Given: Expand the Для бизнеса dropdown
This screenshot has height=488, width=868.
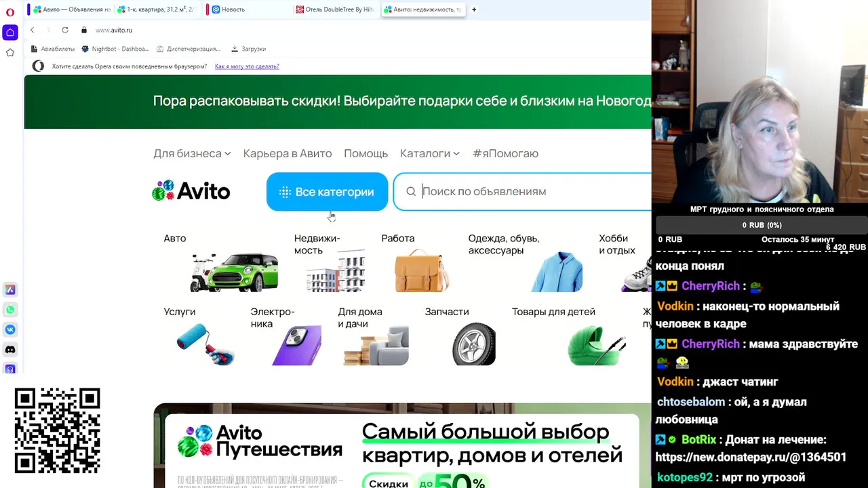Looking at the screenshot, I should coord(192,153).
